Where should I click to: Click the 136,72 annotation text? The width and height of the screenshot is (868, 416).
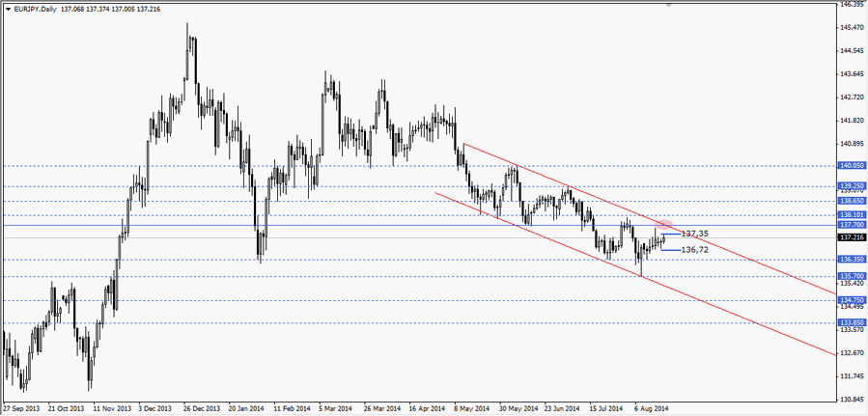695,249
